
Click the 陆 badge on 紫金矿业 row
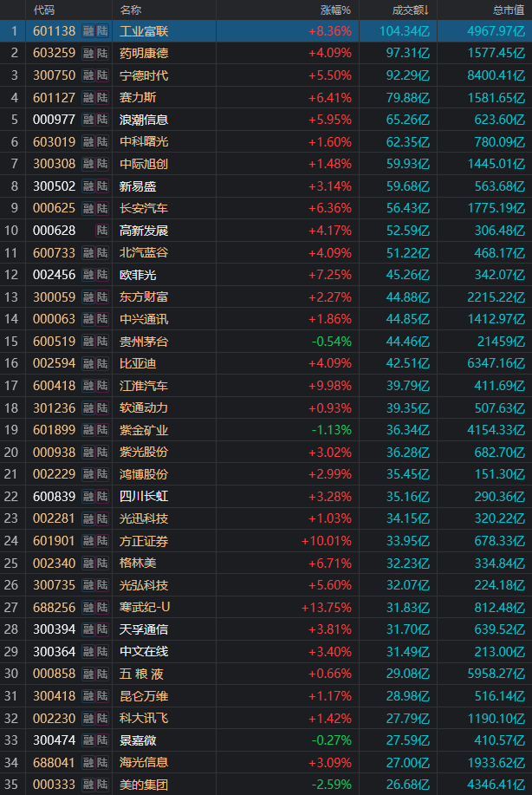click(x=102, y=430)
